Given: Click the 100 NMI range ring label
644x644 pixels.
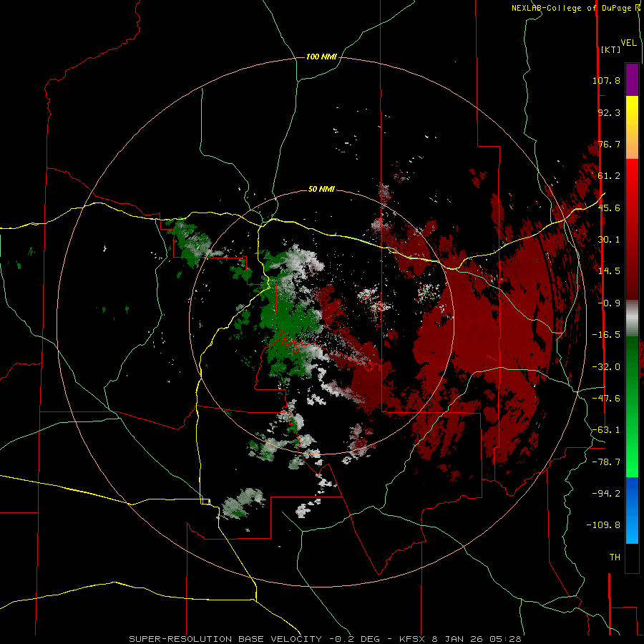Looking at the screenshot, I should 321,57.
